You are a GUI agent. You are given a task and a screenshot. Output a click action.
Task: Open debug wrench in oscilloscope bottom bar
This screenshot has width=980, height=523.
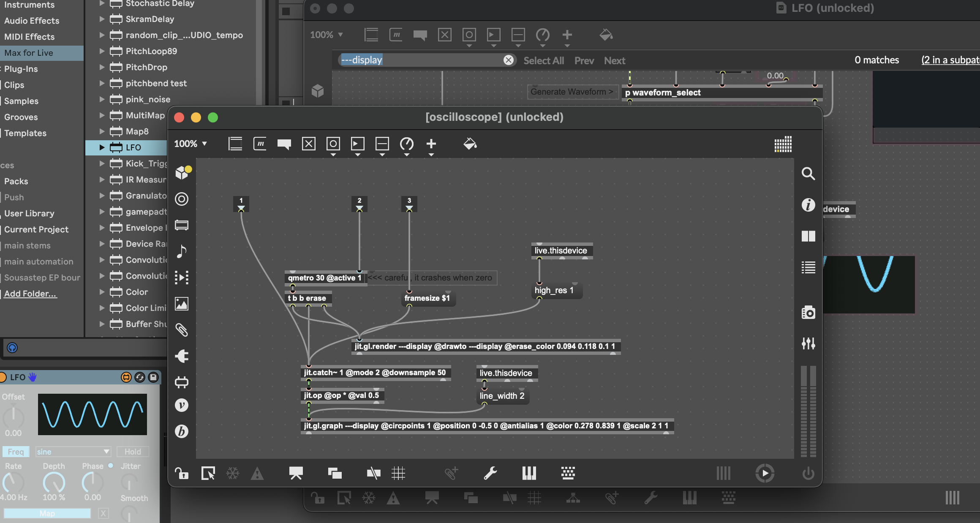pyautogui.click(x=490, y=473)
